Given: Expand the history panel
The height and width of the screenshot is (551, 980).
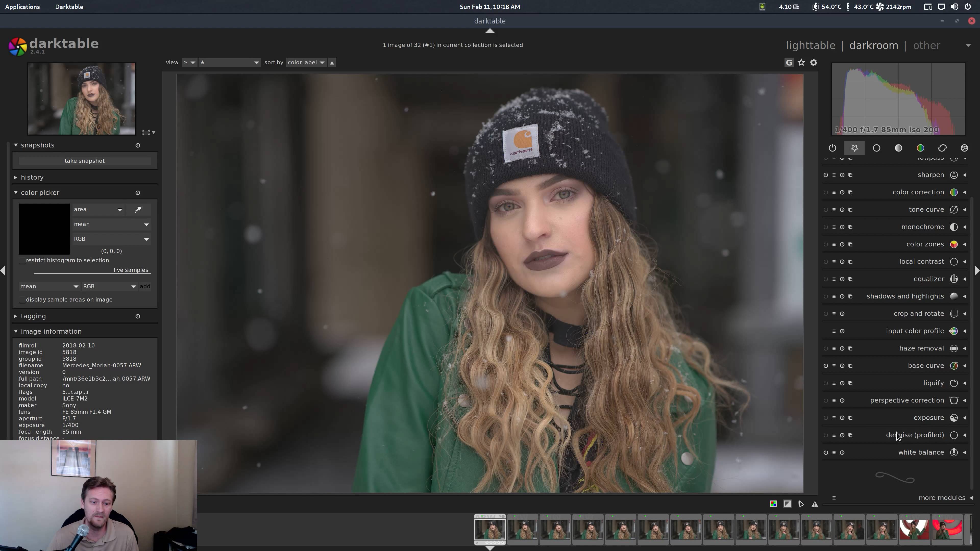Looking at the screenshot, I should tap(32, 177).
